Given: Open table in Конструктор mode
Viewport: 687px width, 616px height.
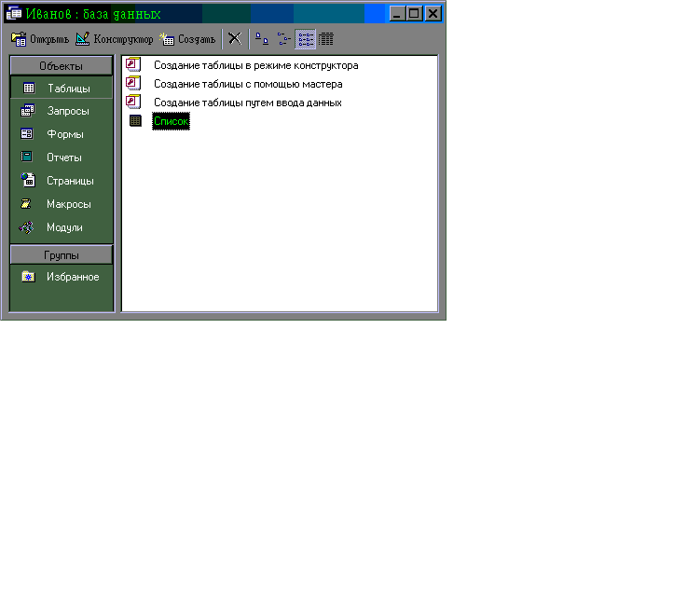Looking at the screenshot, I should click(115, 39).
